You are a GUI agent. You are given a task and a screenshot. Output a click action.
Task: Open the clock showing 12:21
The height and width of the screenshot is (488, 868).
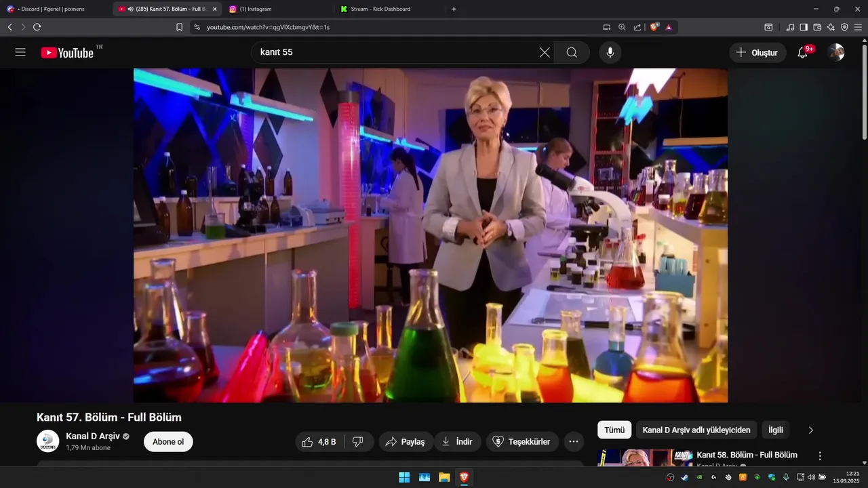(x=846, y=477)
